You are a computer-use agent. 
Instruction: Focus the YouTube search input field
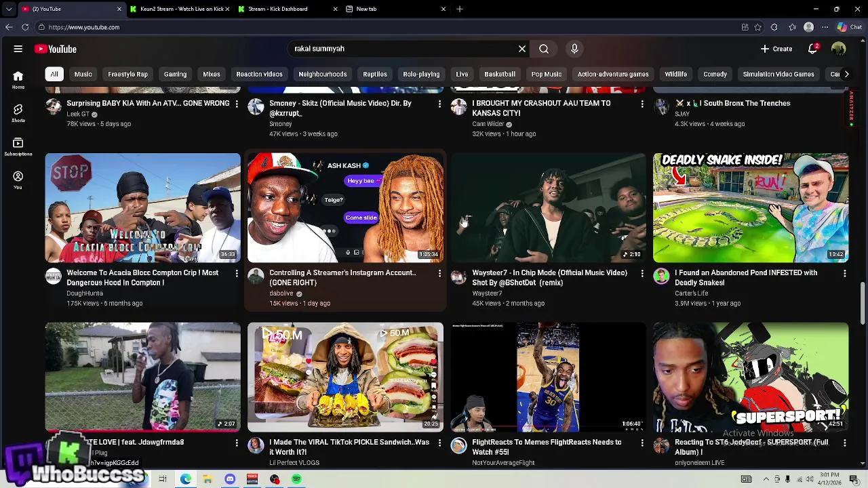tap(403, 49)
